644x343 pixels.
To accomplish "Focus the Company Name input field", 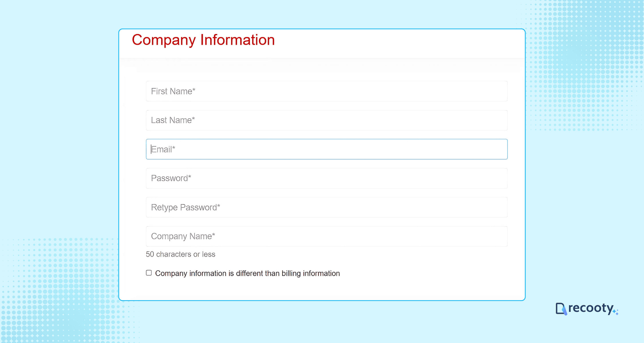I will (x=326, y=236).
